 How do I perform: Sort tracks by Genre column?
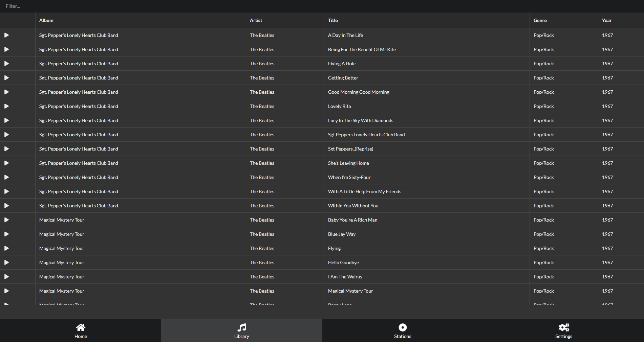540,20
